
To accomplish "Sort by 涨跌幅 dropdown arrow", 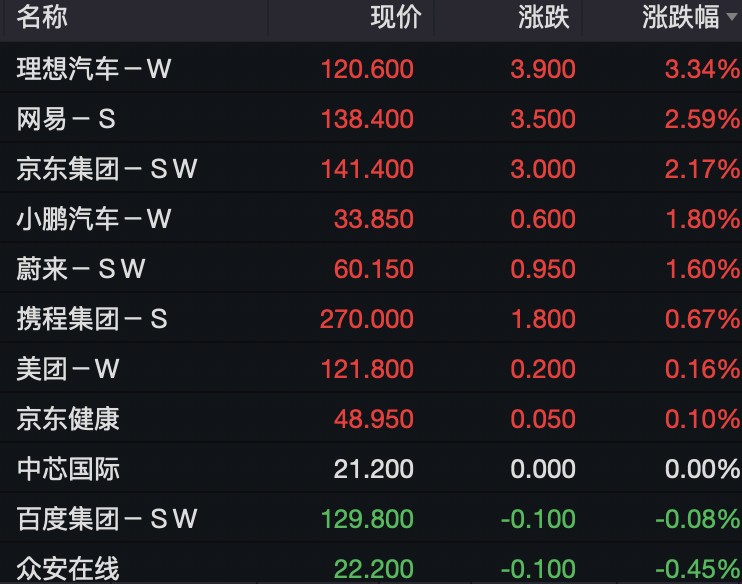I will [733, 17].
